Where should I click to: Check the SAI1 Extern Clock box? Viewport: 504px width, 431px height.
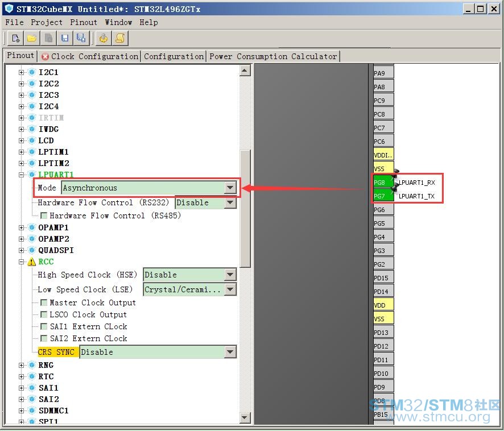pyautogui.click(x=44, y=326)
